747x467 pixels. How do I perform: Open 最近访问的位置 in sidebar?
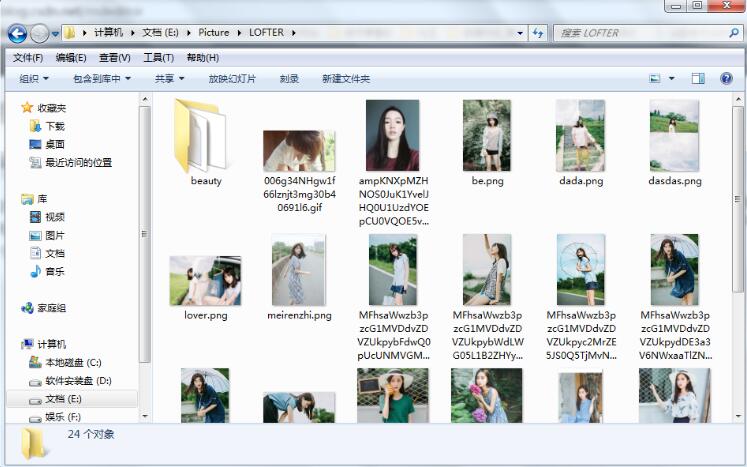[79, 162]
